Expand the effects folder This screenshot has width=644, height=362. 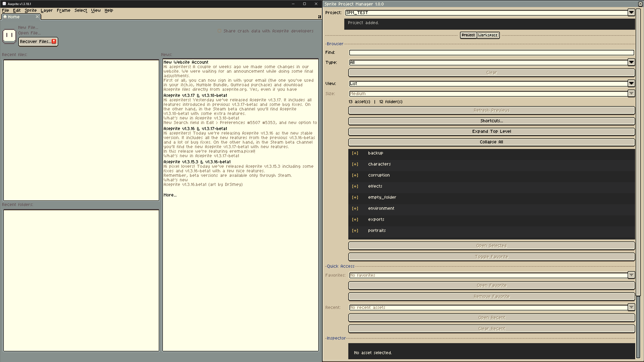click(355, 186)
